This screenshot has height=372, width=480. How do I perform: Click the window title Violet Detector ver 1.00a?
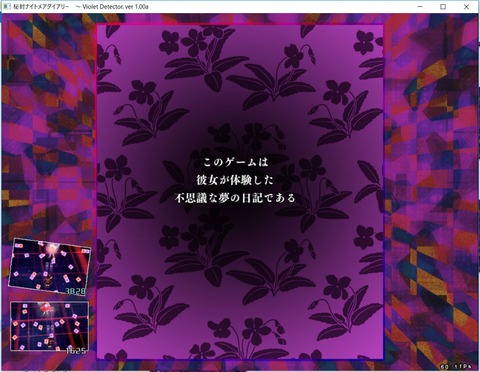click(x=116, y=7)
